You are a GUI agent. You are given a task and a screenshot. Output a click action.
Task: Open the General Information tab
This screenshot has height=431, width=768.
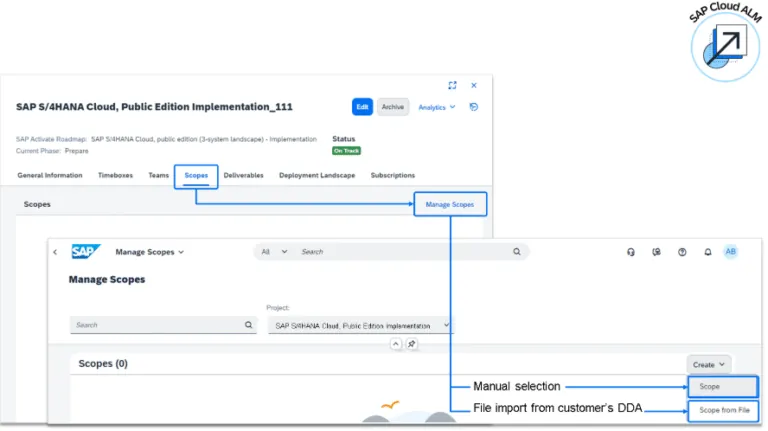coord(50,175)
